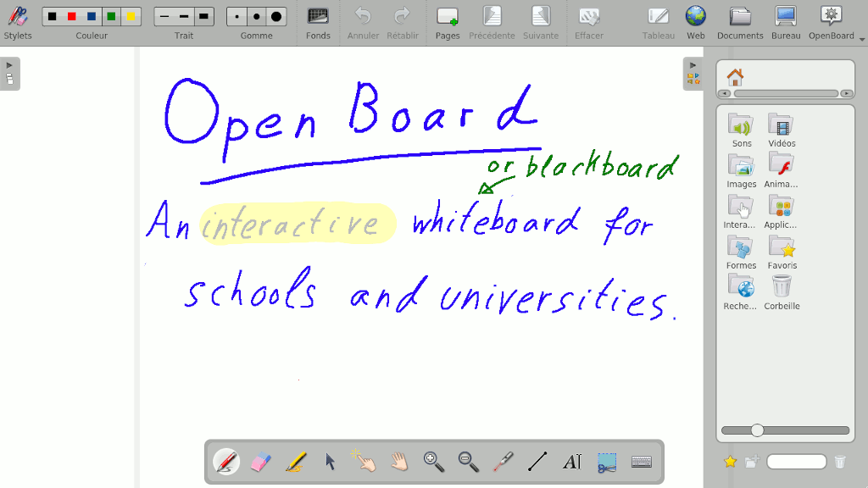This screenshot has width=868, height=488.
Task: Click the library delete trash button
Action: point(840,462)
